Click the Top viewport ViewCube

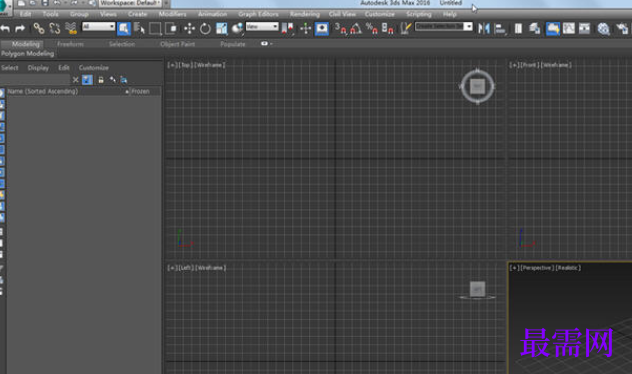478,86
